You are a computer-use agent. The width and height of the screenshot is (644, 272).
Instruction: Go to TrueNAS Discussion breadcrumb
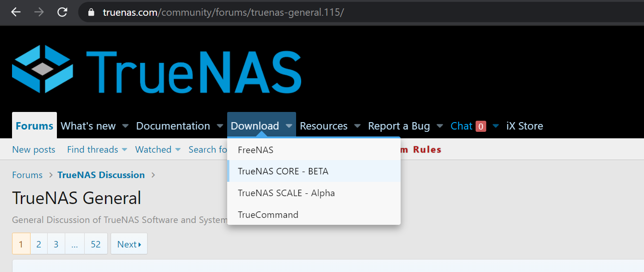[x=101, y=175]
